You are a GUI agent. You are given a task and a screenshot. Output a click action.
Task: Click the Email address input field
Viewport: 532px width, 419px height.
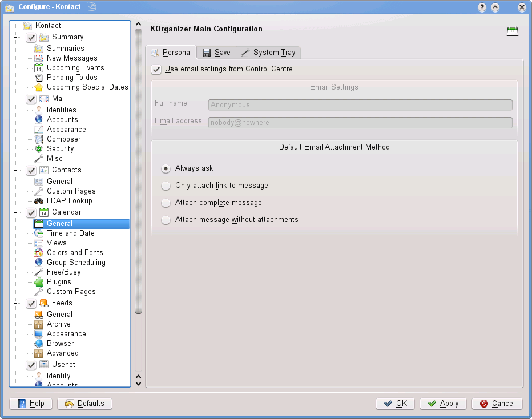(360, 123)
